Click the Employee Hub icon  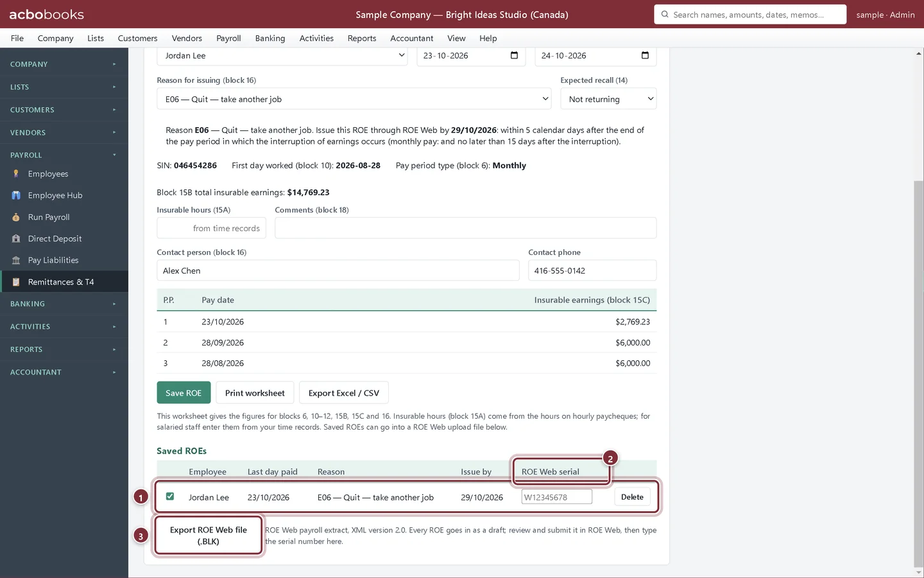point(16,195)
